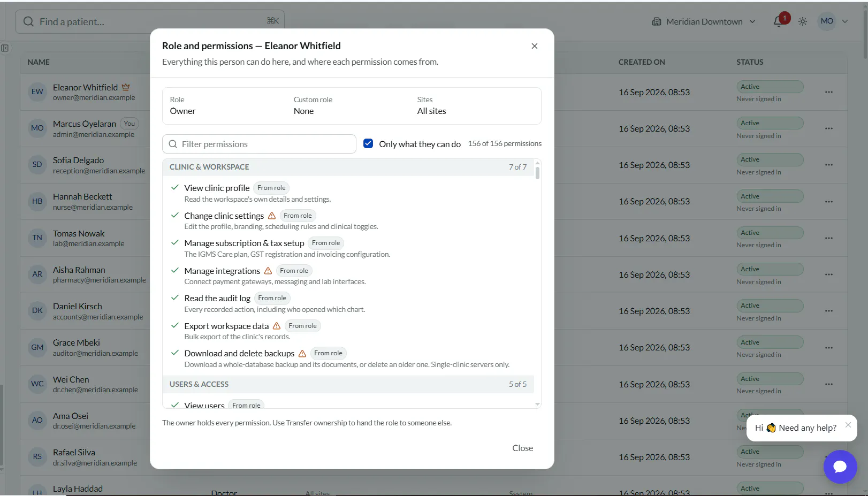868x496 pixels.
Task: Open actions menu for Sofia Delgado row
Action: click(x=829, y=165)
